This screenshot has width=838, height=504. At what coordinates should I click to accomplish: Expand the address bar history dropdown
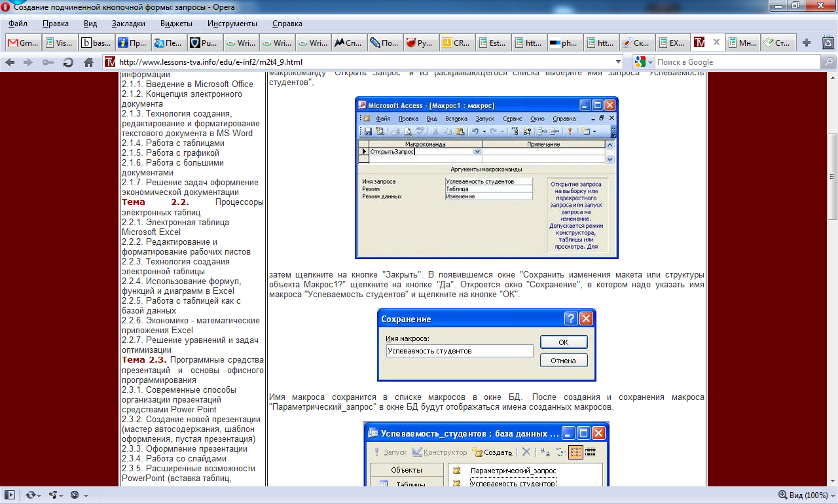(619, 62)
